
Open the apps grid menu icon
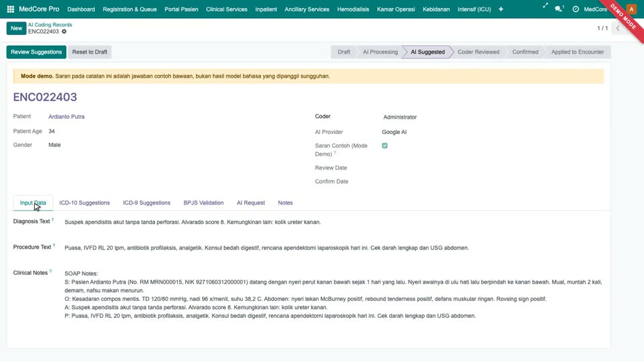[11, 9]
